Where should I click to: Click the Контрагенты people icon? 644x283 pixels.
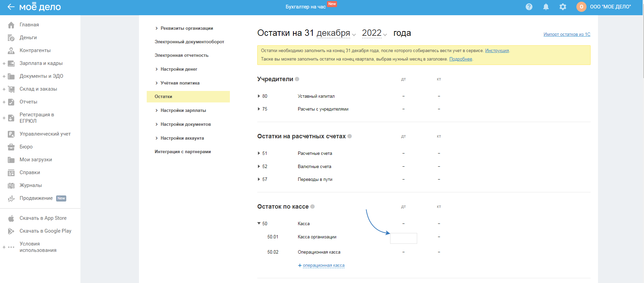tap(11, 51)
